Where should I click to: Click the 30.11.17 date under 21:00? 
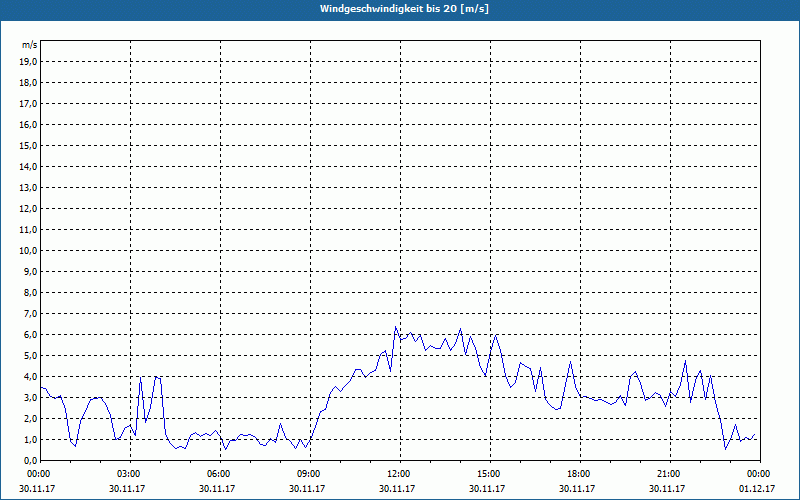[x=667, y=488]
